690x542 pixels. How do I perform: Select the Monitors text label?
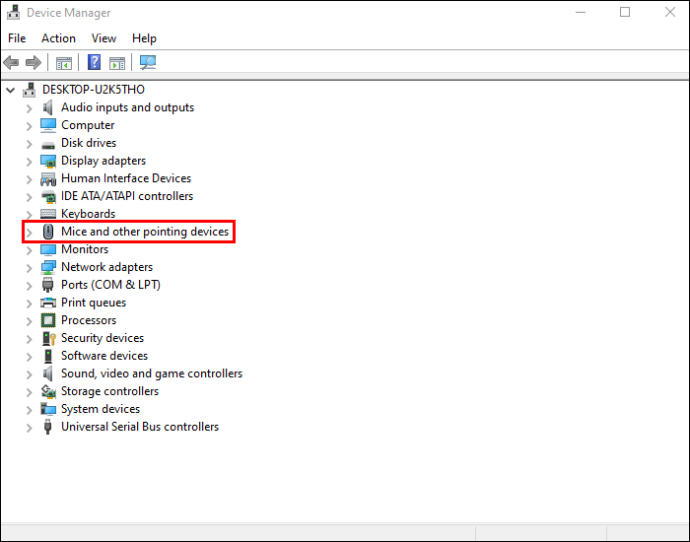point(84,249)
